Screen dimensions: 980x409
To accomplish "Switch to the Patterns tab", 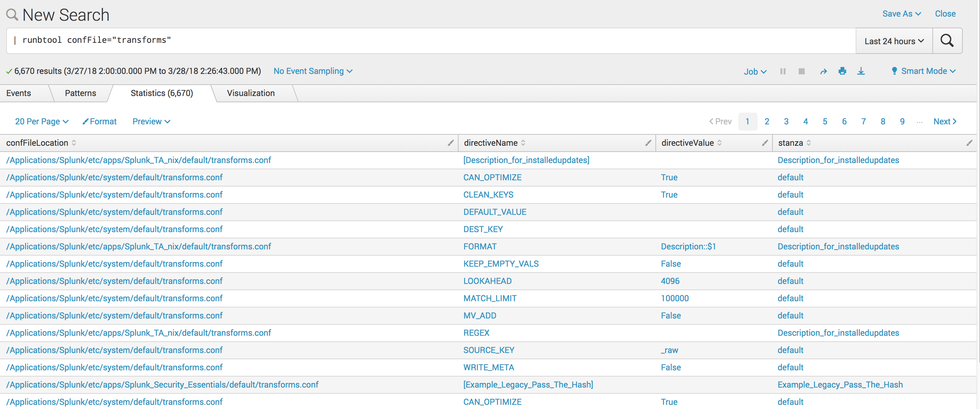I will (x=80, y=93).
